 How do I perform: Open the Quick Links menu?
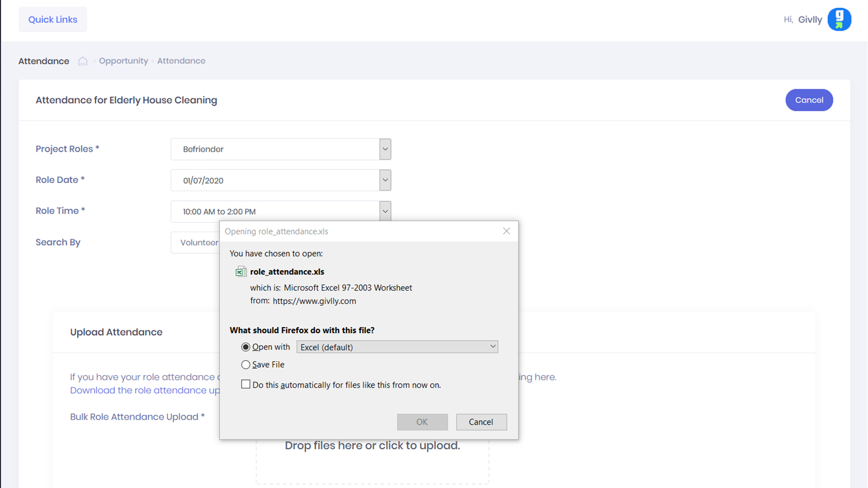click(53, 19)
